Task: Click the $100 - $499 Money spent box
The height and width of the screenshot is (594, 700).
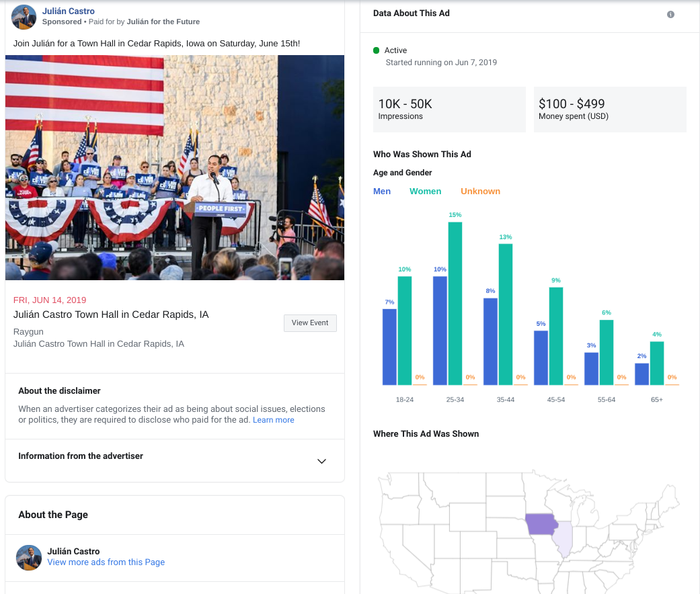Action: 610,110
